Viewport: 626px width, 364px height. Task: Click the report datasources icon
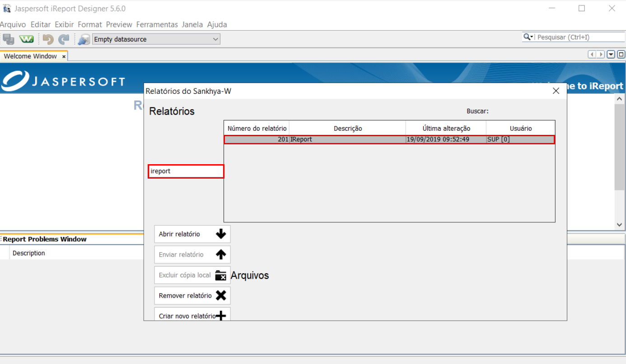click(x=84, y=39)
